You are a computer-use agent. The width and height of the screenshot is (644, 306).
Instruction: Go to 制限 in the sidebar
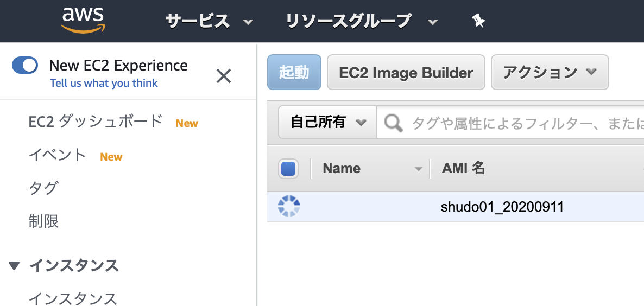(x=43, y=221)
